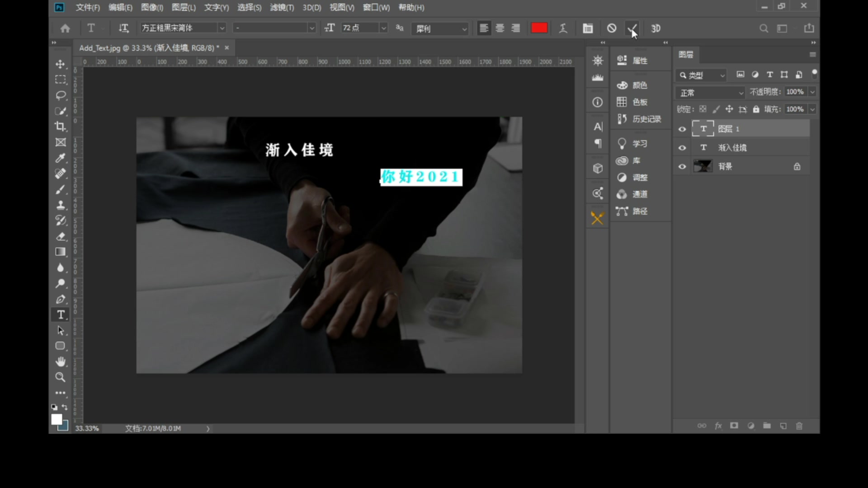Select the Move tool in toolbar
868x488 pixels.
tap(60, 64)
